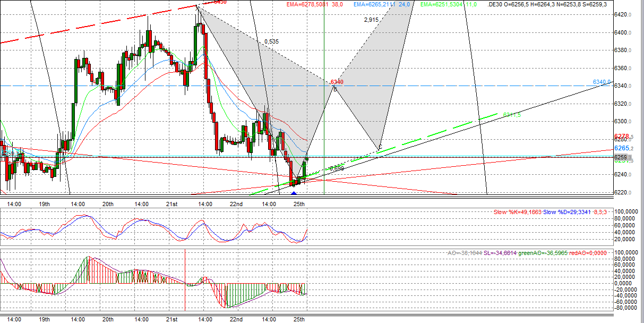Click the -80,0000 level on AO axis

tap(624, 308)
